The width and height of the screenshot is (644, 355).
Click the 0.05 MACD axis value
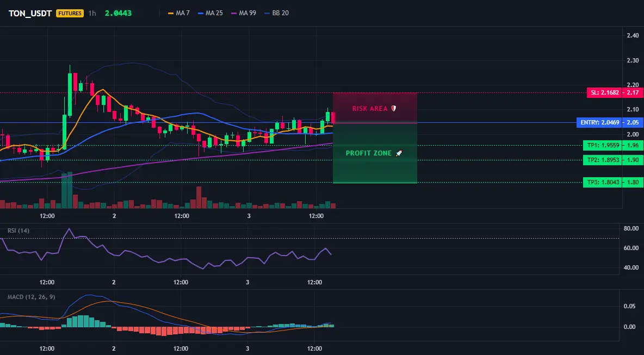tap(629, 306)
